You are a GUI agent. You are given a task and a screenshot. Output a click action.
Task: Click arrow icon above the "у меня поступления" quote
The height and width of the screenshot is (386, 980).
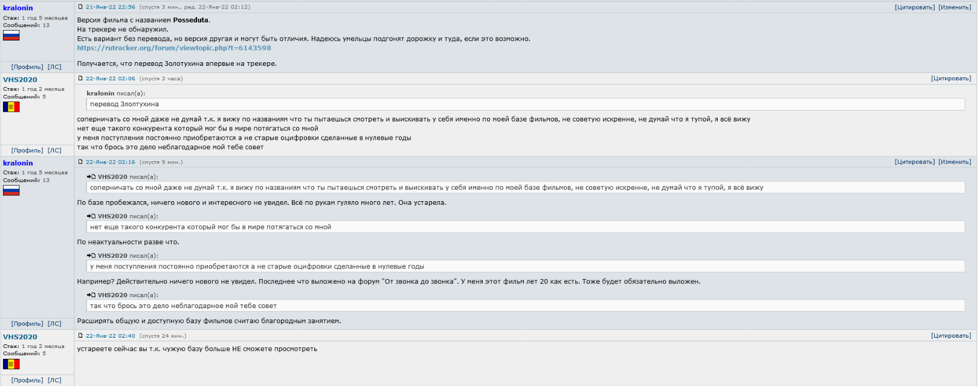[91, 256]
